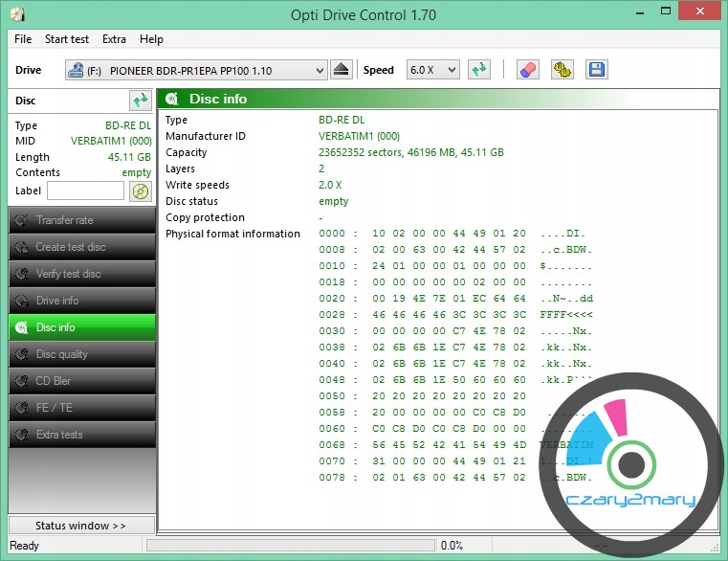Click the disc label apply icon
The image size is (728, 561).
point(141,191)
